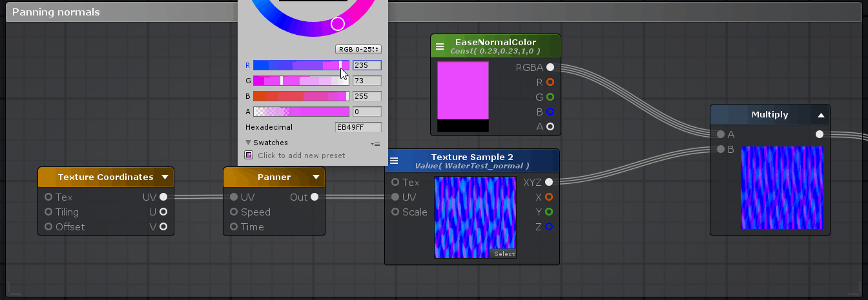868x300 pixels.
Task: Open the EaseNormalColor node hamburger menu
Action: click(440, 46)
